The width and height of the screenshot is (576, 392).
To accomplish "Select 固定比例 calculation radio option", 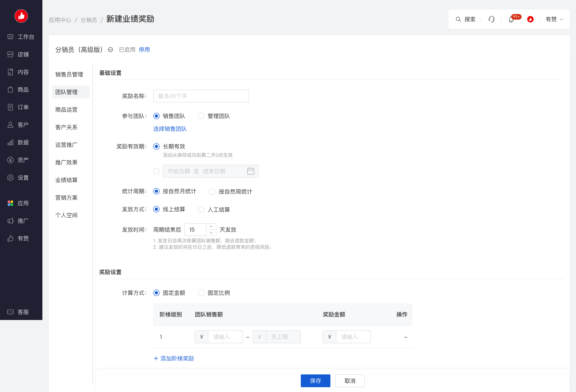I will click(x=201, y=293).
